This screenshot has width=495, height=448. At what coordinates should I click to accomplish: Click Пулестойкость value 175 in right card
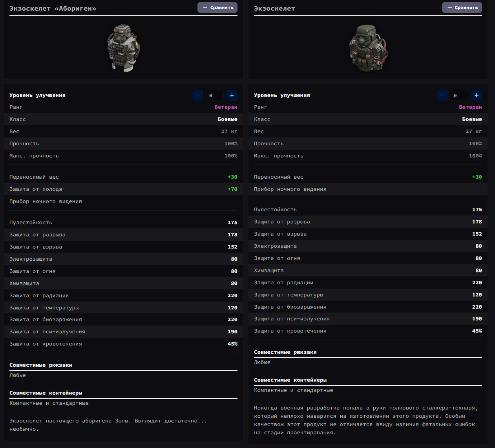477,210
